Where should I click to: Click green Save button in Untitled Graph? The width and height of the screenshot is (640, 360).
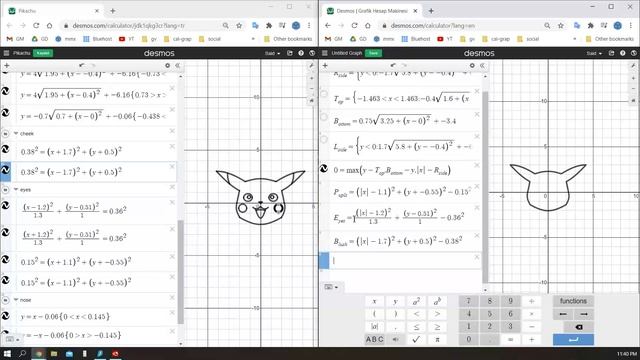click(x=373, y=53)
